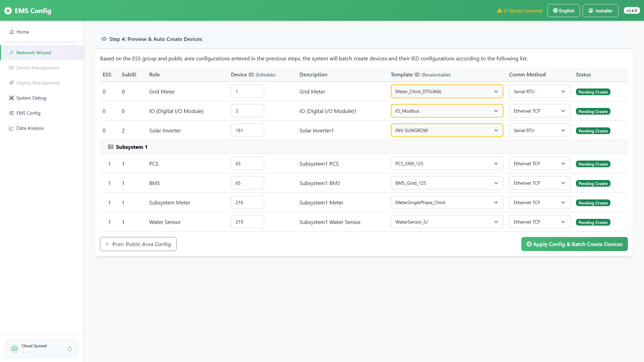Open Comm Method dropdown for Water Sensor
The width and height of the screenshot is (644, 362).
(539, 222)
